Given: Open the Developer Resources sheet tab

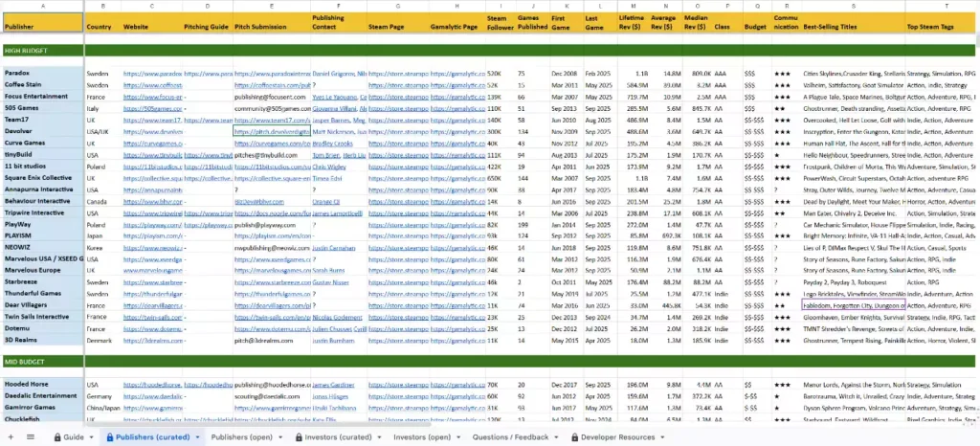Looking at the screenshot, I should [x=617, y=437].
